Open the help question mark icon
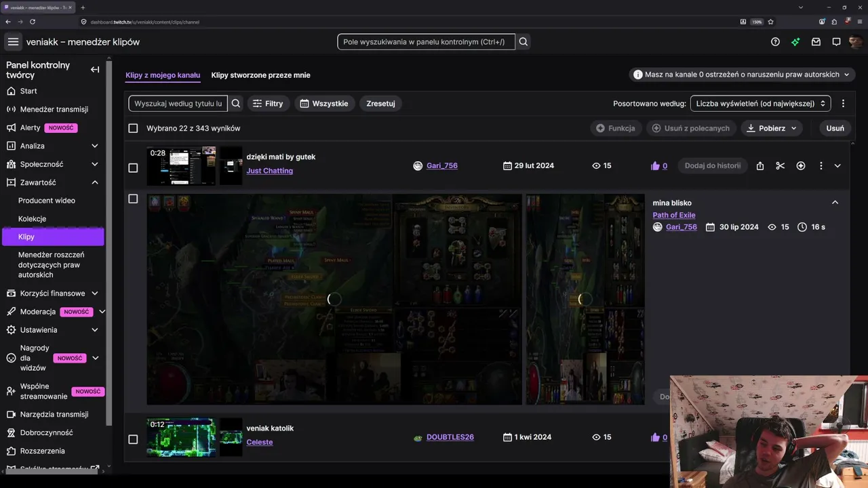The image size is (868, 488). [775, 42]
